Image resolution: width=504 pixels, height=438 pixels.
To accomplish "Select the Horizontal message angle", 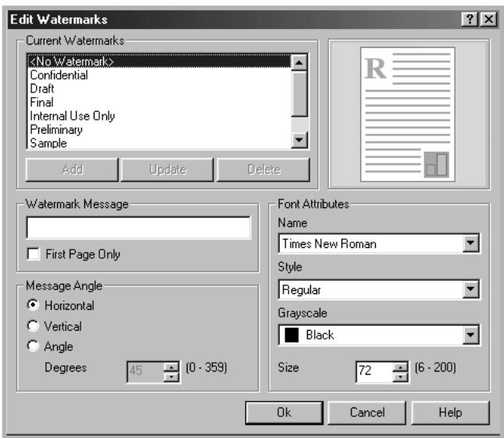I will click(33, 305).
